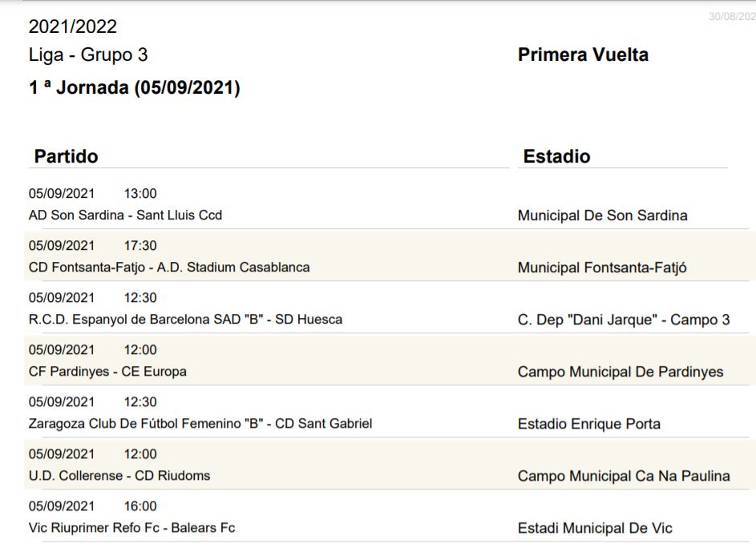Select the U.D. Collerense - CD Riudoms match
This screenshot has width=756, height=552.
point(119,475)
